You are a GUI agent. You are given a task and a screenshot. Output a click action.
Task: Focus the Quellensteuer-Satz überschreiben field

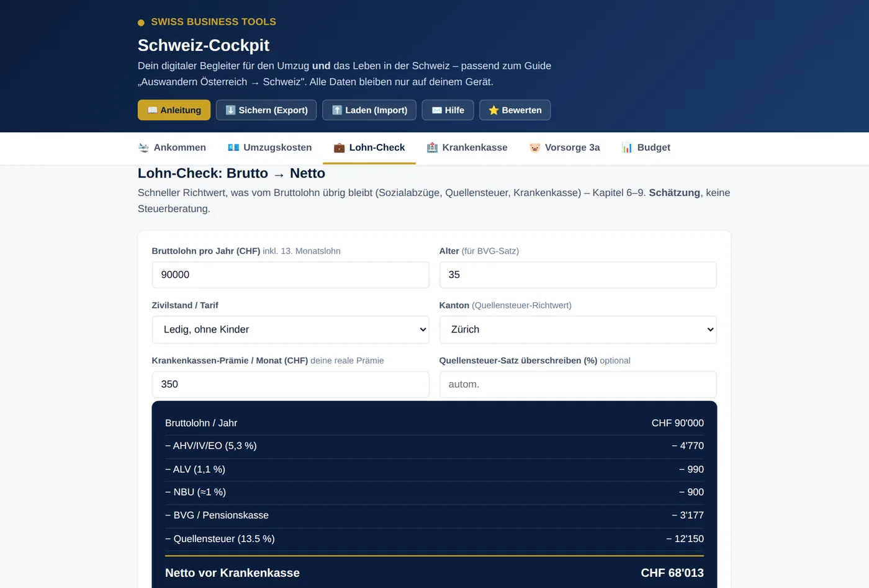tap(578, 385)
